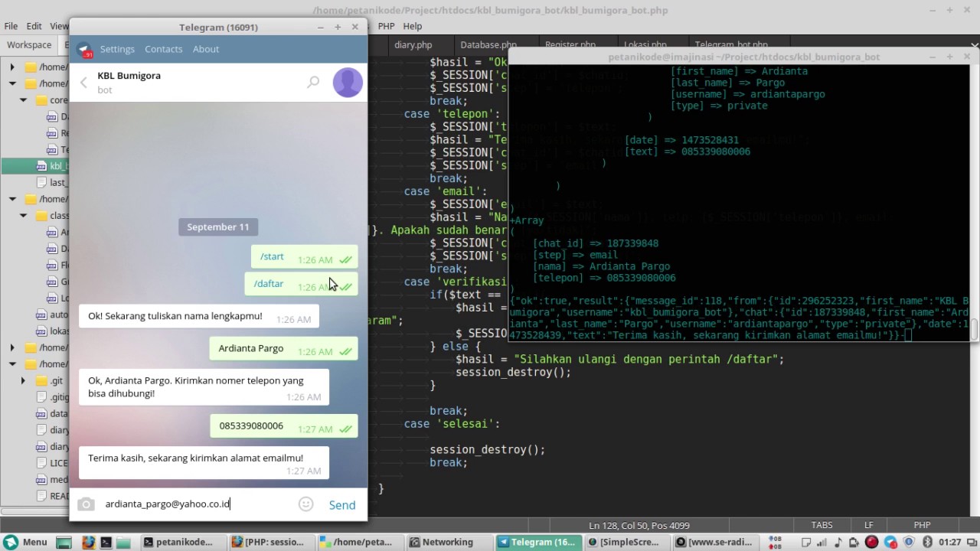Click the red record tray icon

871,542
